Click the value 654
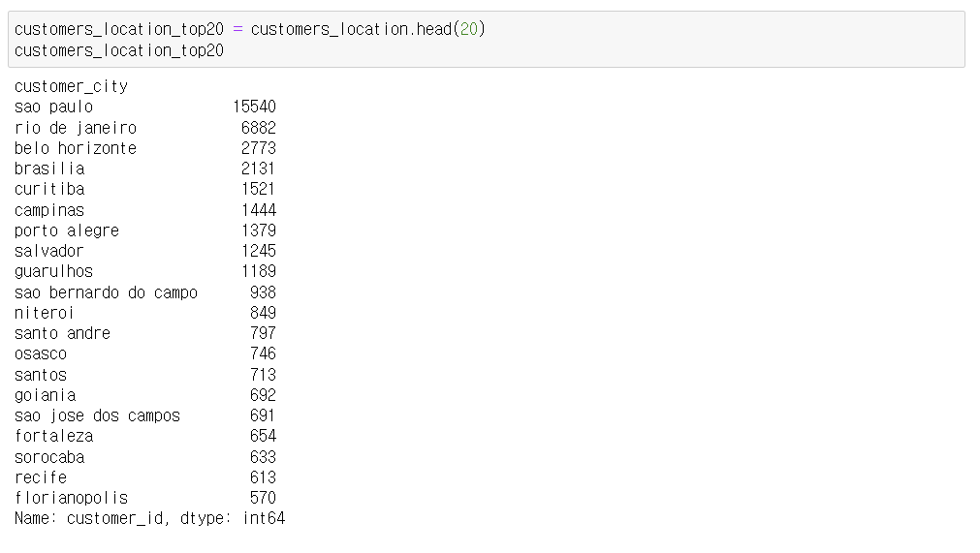The image size is (980, 553). point(263,436)
